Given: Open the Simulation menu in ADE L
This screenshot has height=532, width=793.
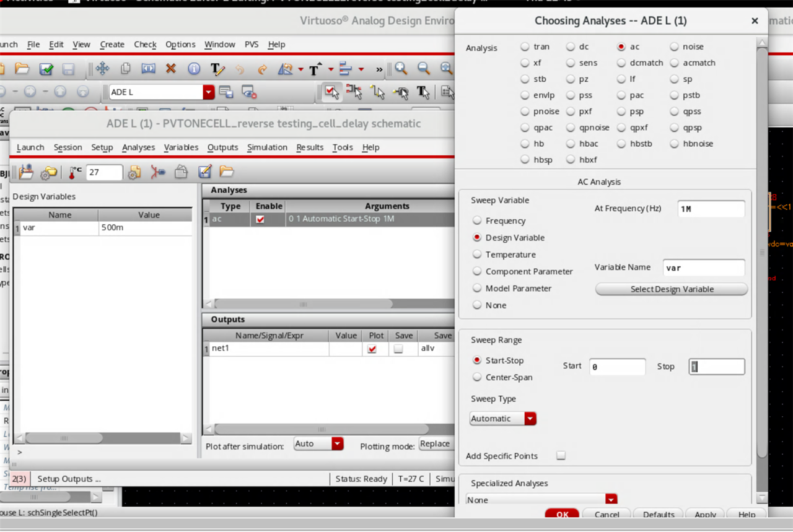Looking at the screenshot, I should coord(267,147).
